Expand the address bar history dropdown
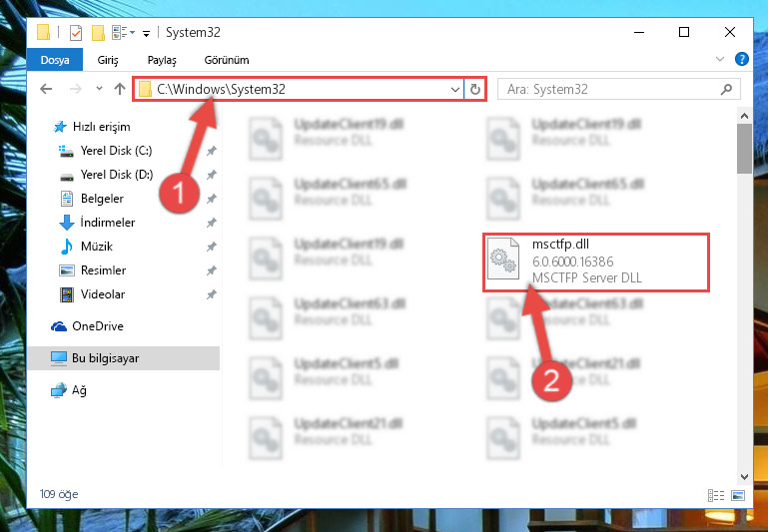768x532 pixels. click(x=455, y=90)
